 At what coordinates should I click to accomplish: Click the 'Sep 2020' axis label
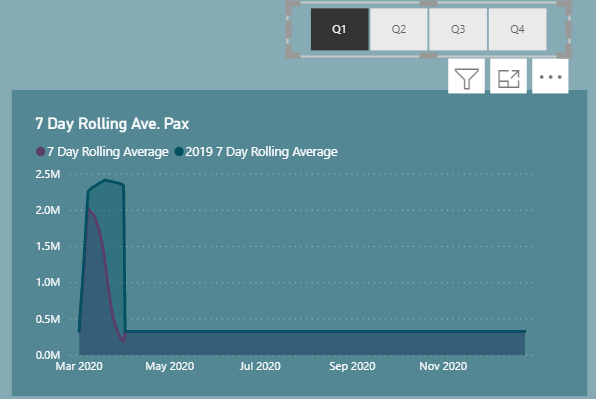click(352, 366)
